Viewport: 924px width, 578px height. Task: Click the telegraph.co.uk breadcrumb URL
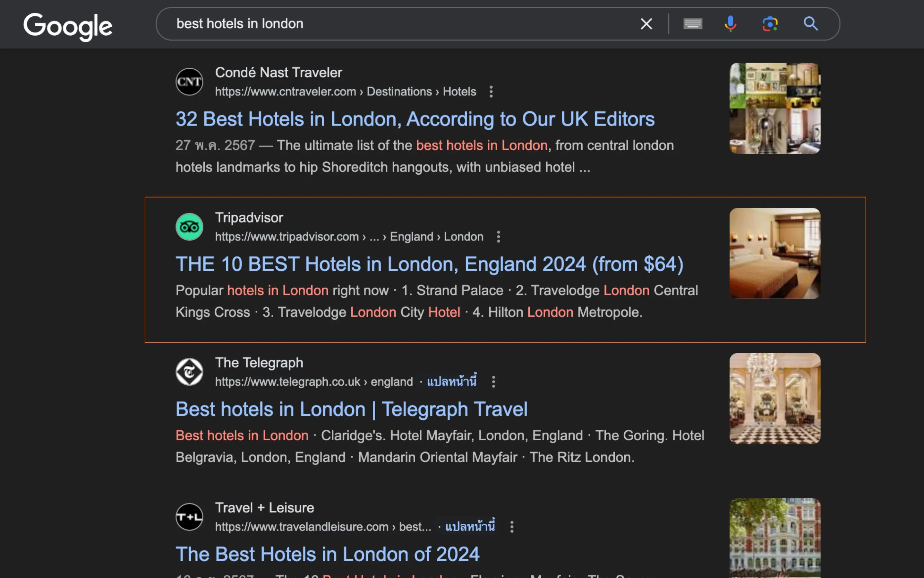click(314, 381)
